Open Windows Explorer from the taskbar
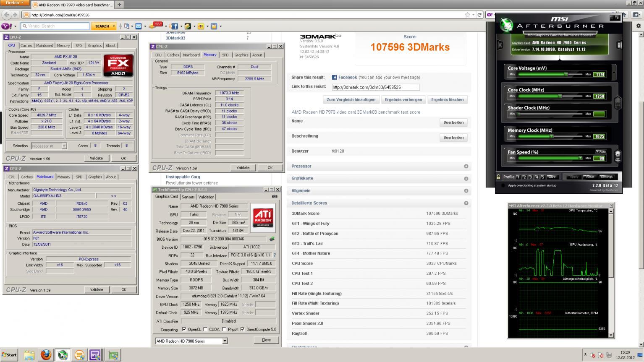The width and height of the screenshot is (644, 362). point(29,355)
